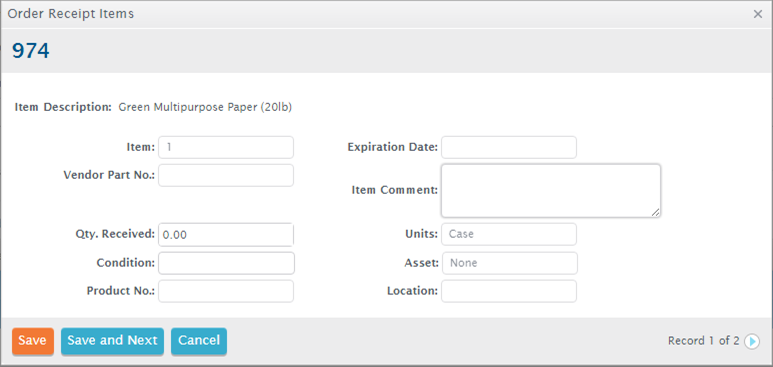Click the orange Save button
This screenshot has width=773, height=367.
tap(33, 341)
